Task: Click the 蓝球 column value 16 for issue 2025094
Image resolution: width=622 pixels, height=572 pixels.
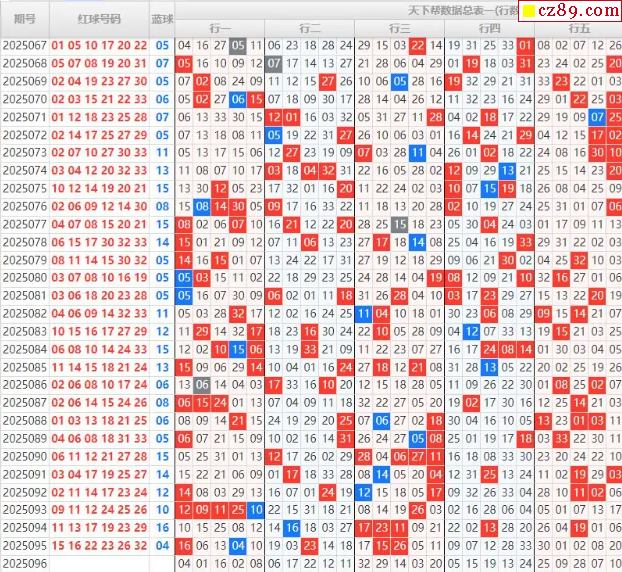Action: tap(162, 528)
